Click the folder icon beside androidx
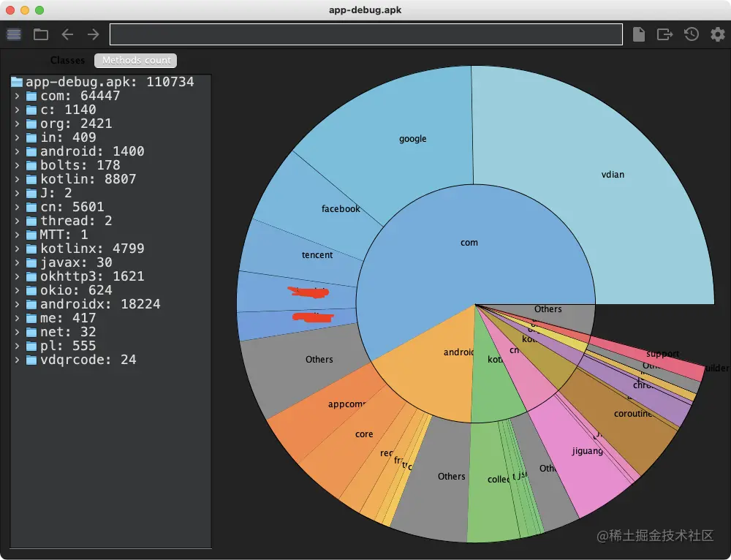The height and width of the screenshot is (560, 731). (31, 304)
